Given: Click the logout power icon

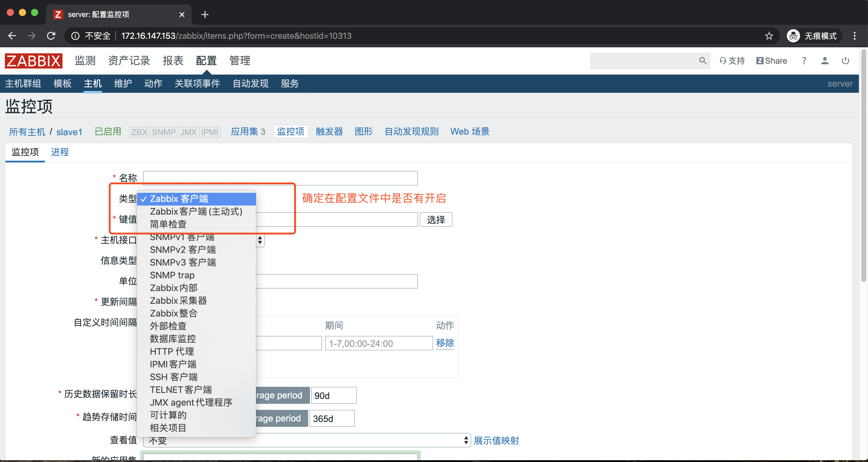Looking at the screenshot, I should [845, 61].
